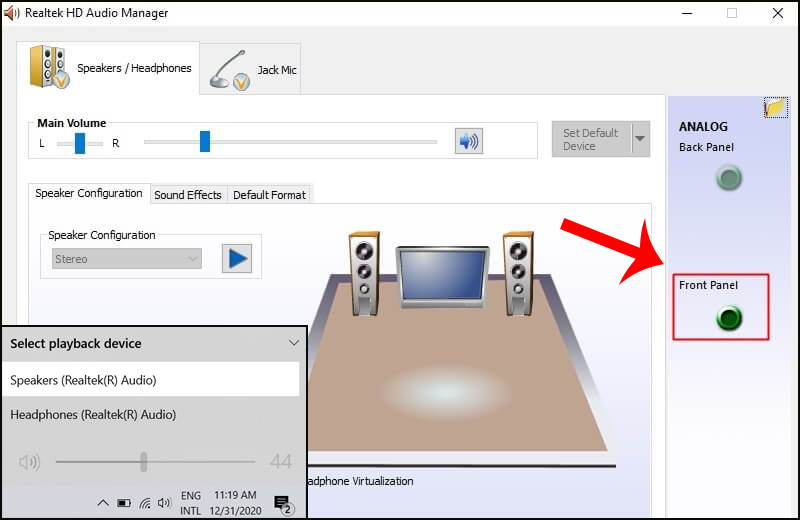Open the Default Format tab
The height and width of the screenshot is (520, 800).
click(x=269, y=195)
